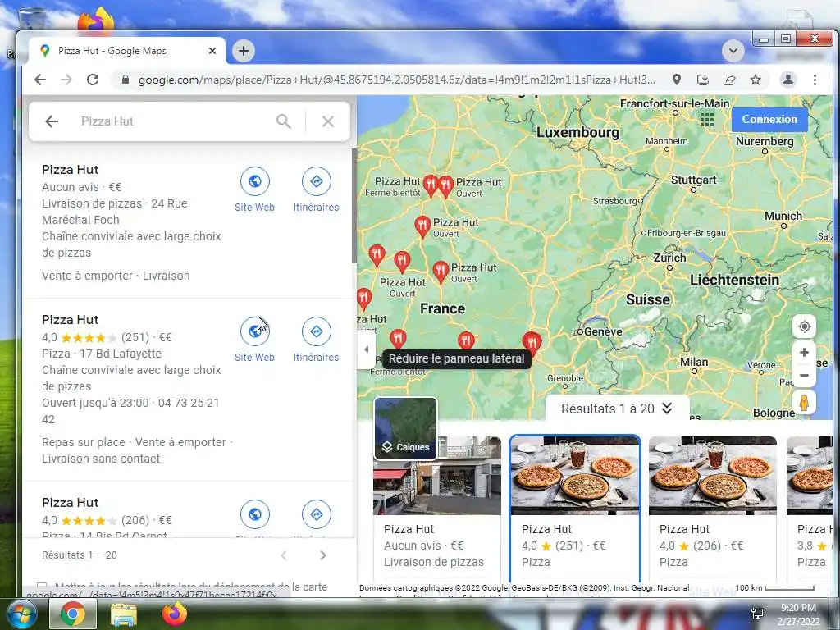This screenshot has width=840, height=630.
Task: Open Site Web for Pizza Hut Maréchal Foch
Action: [x=254, y=190]
